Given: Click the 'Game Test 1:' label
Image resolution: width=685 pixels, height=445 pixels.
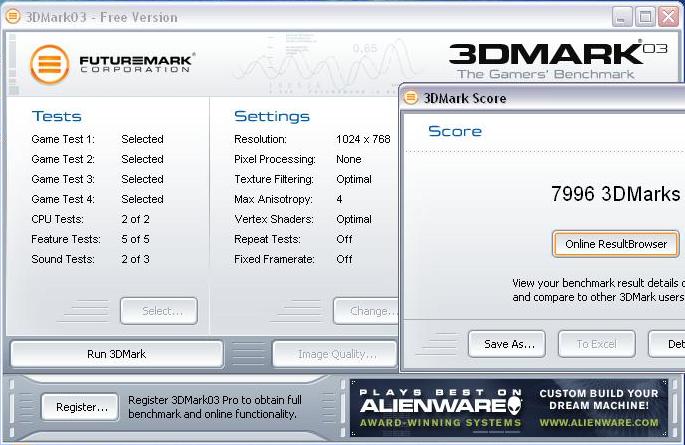Looking at the screenshot, I should pyautogui.click(x=63, y=139).
